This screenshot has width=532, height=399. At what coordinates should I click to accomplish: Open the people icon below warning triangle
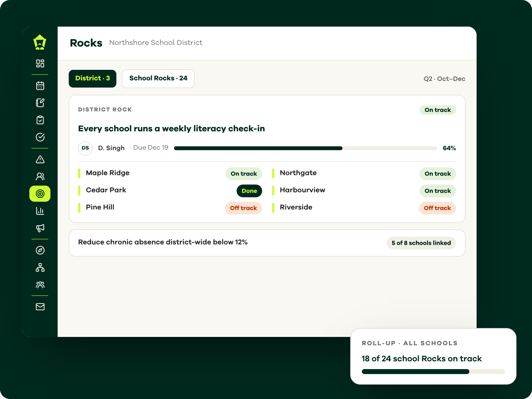(40, 177)
